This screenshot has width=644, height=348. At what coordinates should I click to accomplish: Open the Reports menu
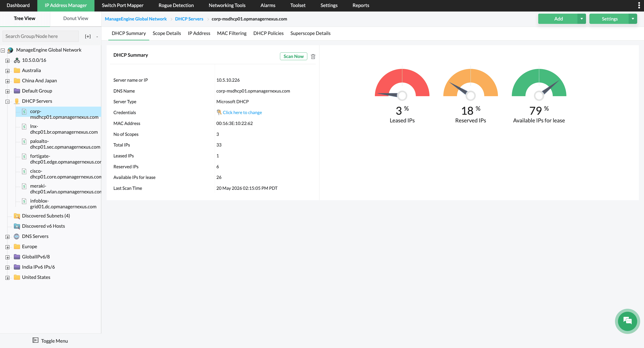click(361, 6)
